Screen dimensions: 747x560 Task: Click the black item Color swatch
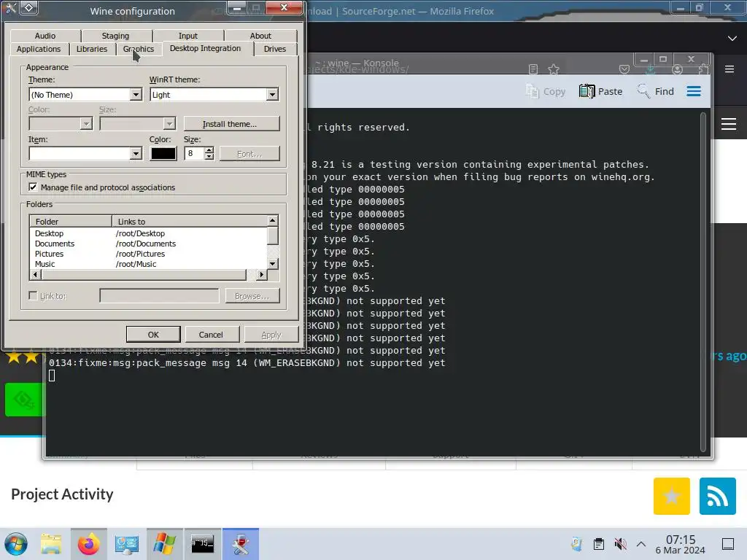163,153
